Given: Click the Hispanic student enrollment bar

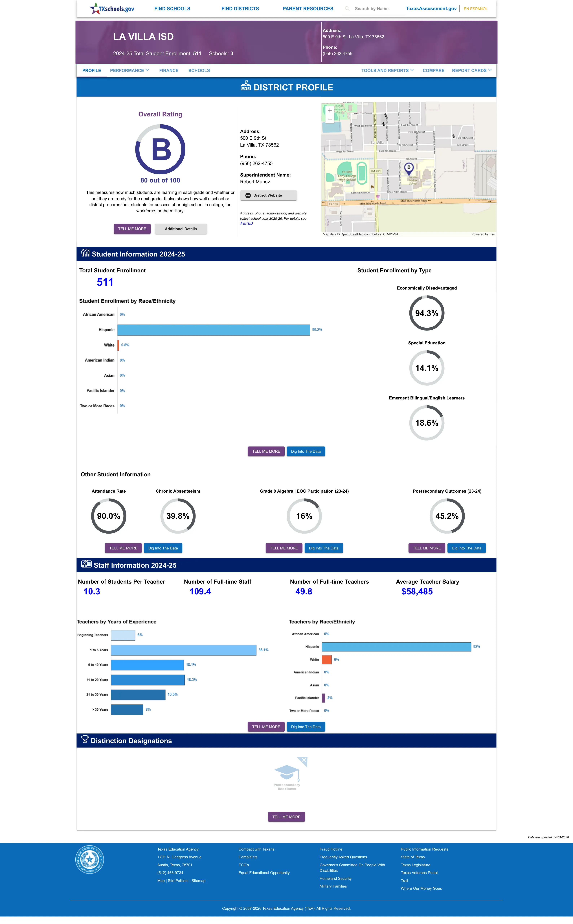Looking at the screenshot, I should point(214,330).
